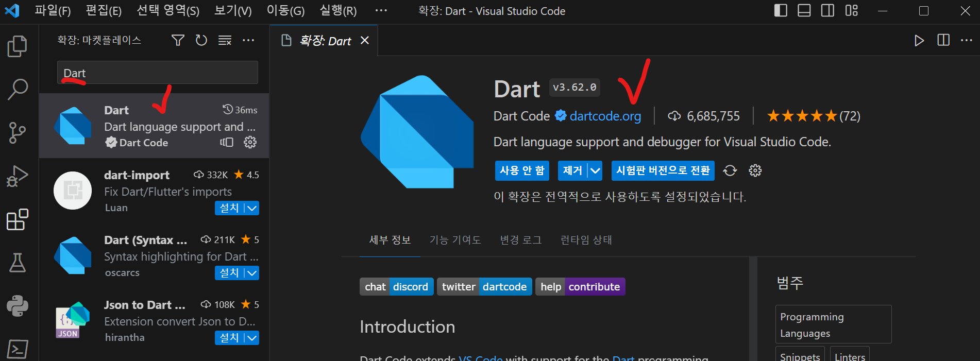This screenshot has width=980, height=361.
Task: Switch to the 변경 로그 tab
Action: tap(521, 240)
